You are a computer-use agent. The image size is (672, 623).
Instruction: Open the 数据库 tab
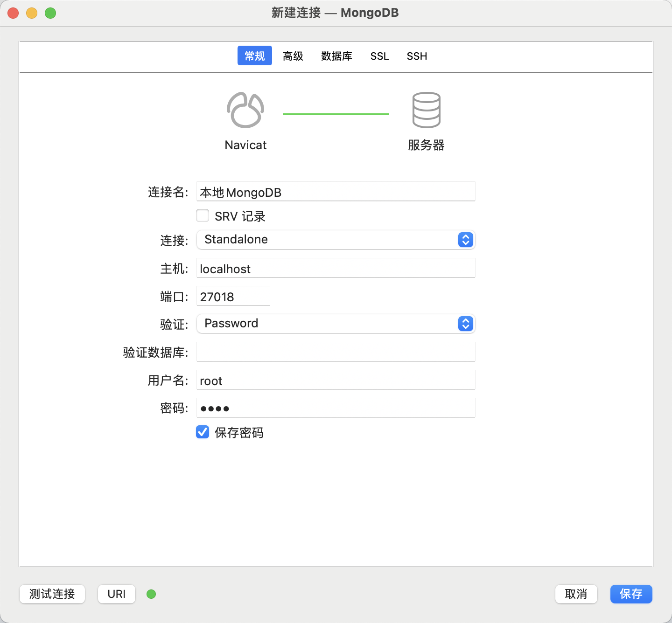[x=337, y=56]
